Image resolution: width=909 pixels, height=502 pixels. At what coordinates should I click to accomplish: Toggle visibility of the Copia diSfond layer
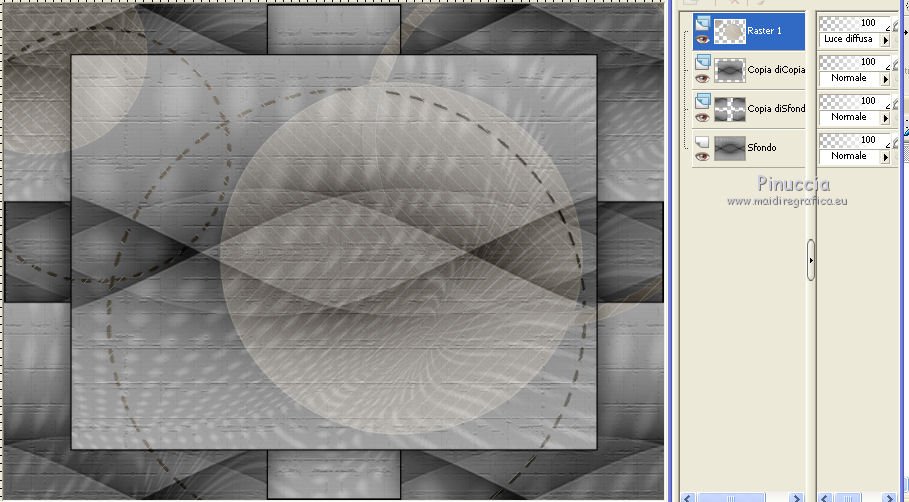click(703, 118)
